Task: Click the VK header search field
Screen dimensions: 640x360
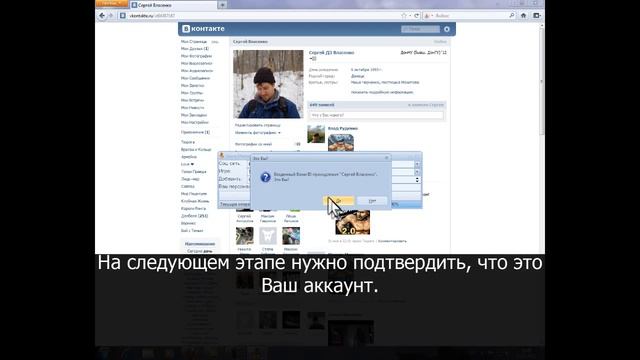Action: [x=420, y=29]
